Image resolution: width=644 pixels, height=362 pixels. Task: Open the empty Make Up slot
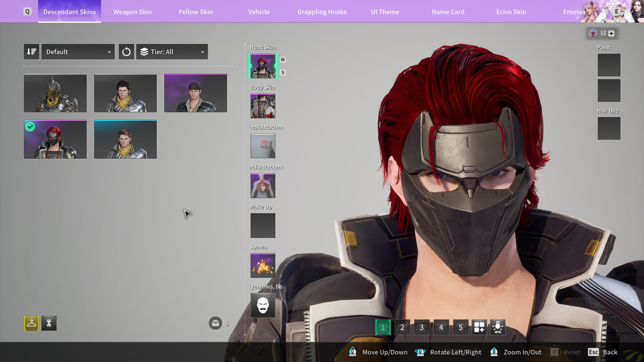click(263, 225)
